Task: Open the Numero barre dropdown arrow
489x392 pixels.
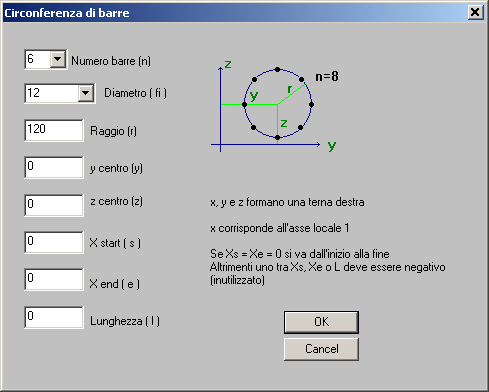Action: 58,59
